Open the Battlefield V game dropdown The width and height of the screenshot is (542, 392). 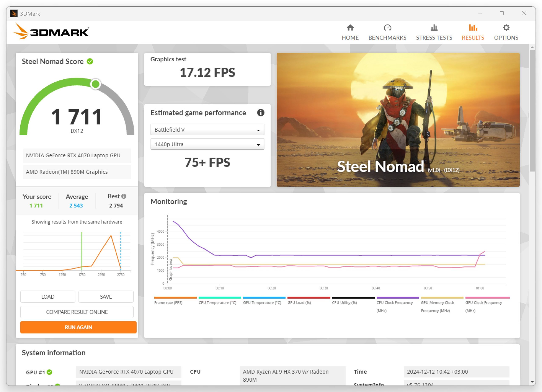[x=207, y=130]
